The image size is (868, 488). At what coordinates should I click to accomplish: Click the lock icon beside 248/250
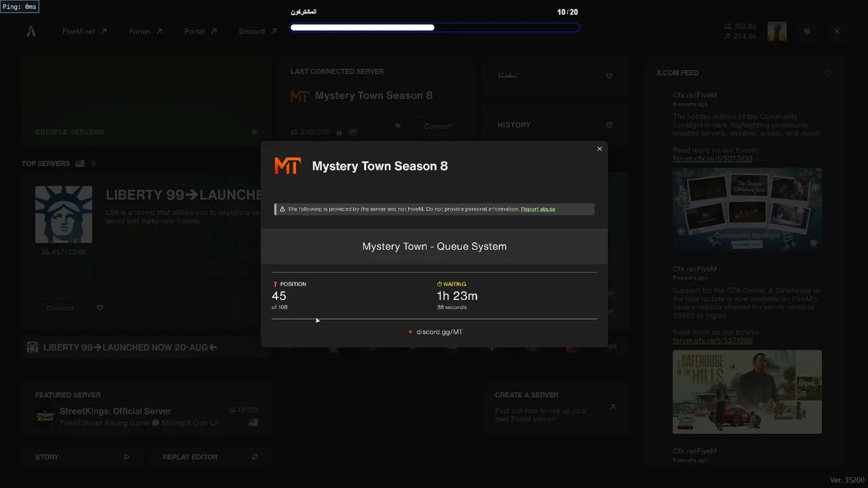coord(339,132)
